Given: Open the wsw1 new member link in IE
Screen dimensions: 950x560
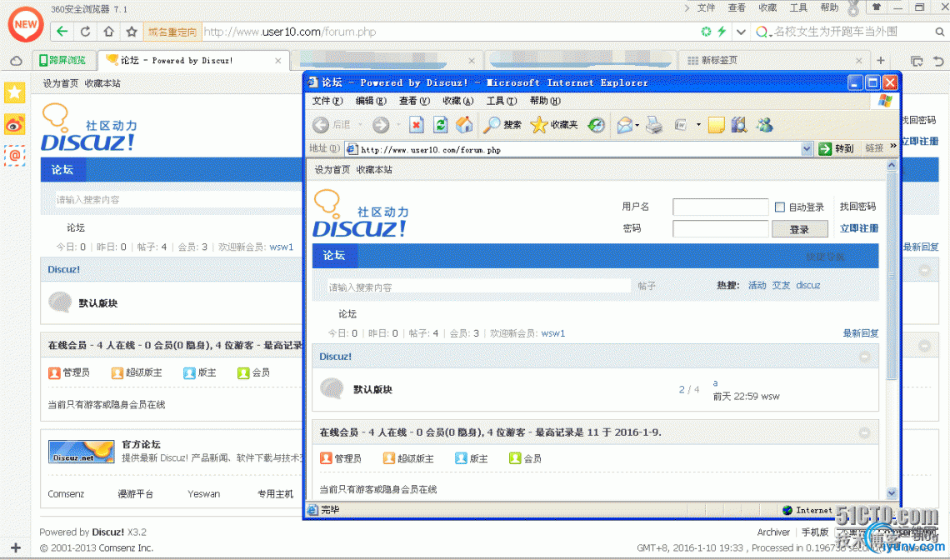Looking at the screenshot, I should (x=553, y=333).
